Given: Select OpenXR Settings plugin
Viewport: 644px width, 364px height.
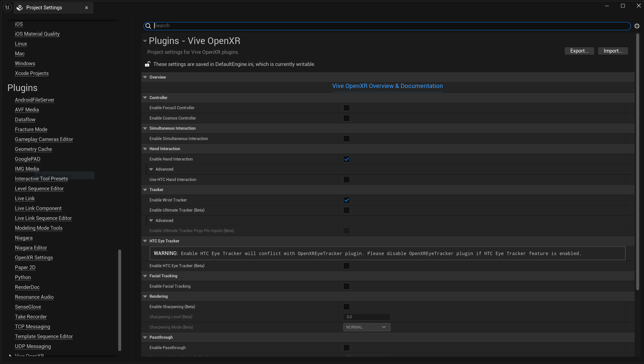Looking at the screenshot, I should [34, 258].
